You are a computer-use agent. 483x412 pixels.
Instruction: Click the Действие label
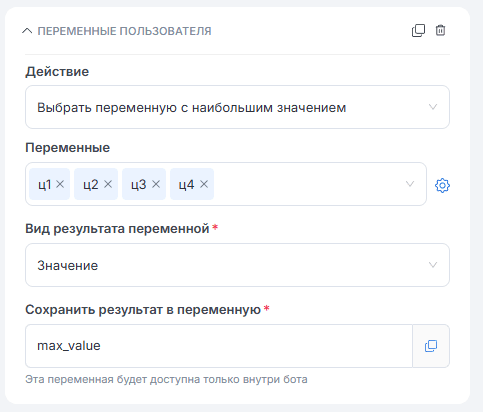point(57,72)
